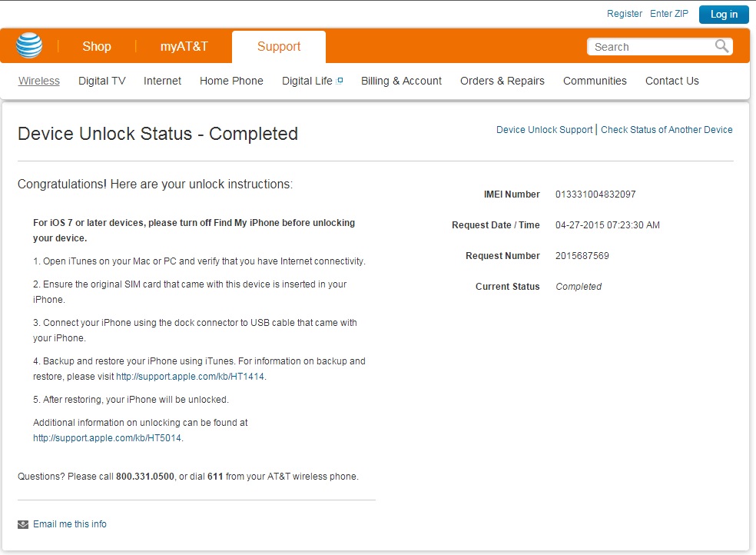Click the Device Unlock Status - Completed heading

[x=157, y=134]
